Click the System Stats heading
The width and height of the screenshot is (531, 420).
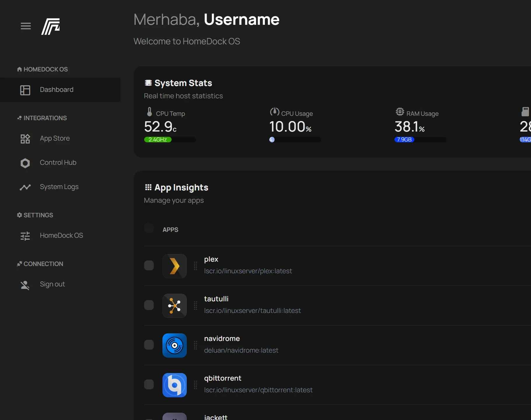183,83
